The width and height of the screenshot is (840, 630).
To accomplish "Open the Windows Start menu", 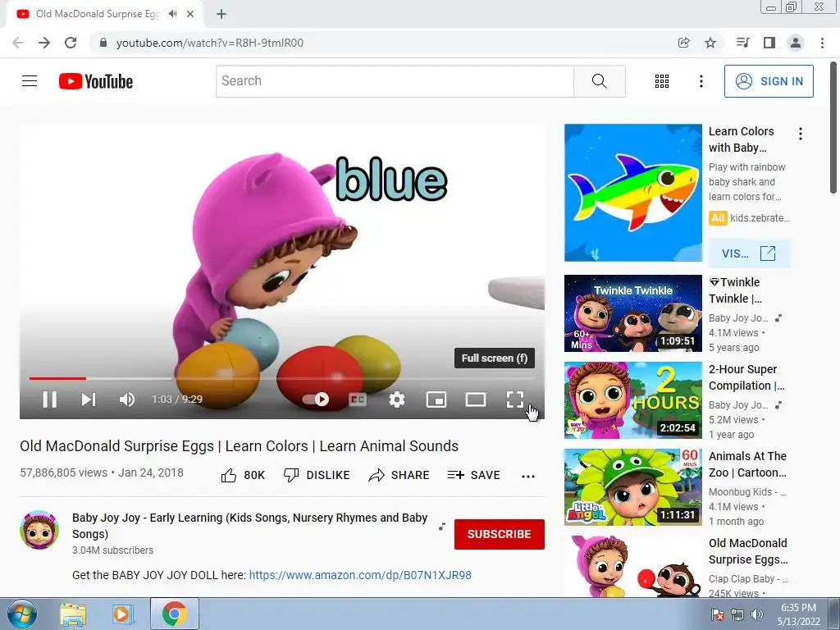I will point(21,614).
